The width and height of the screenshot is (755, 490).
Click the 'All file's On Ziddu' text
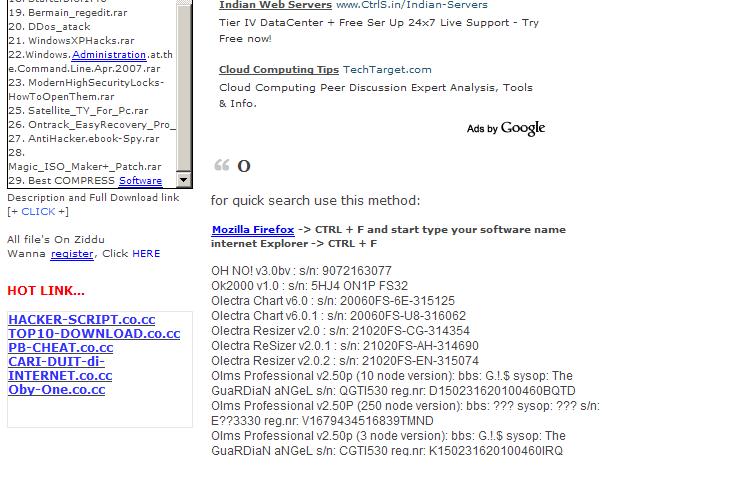56,240
